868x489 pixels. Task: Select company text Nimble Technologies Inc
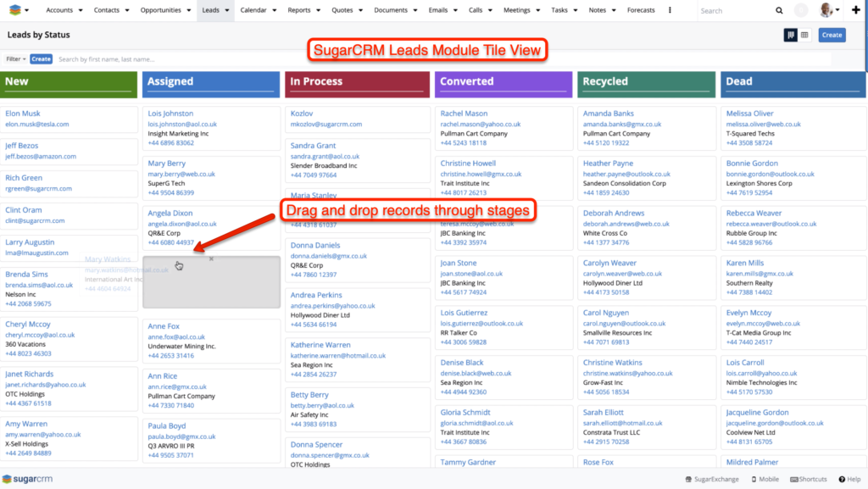(762, 383)
